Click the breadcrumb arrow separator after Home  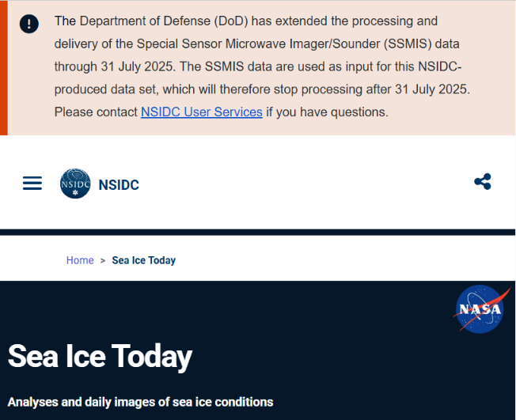coord(103,260)
